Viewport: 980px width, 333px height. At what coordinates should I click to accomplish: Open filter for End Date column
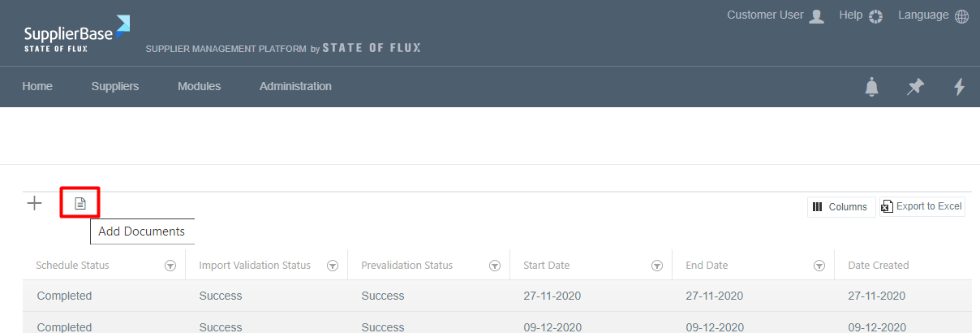pos(819,266)
